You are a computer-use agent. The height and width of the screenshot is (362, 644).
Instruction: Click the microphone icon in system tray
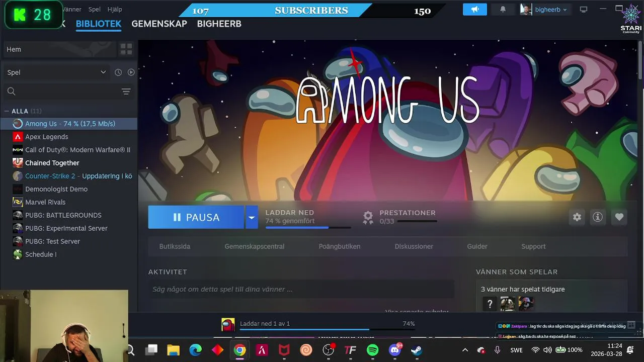coord(498,350)
